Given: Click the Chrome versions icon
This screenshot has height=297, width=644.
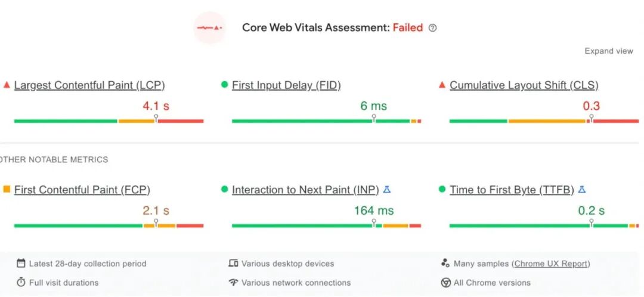Looking at the screenshot, I should tap(445, 283).
